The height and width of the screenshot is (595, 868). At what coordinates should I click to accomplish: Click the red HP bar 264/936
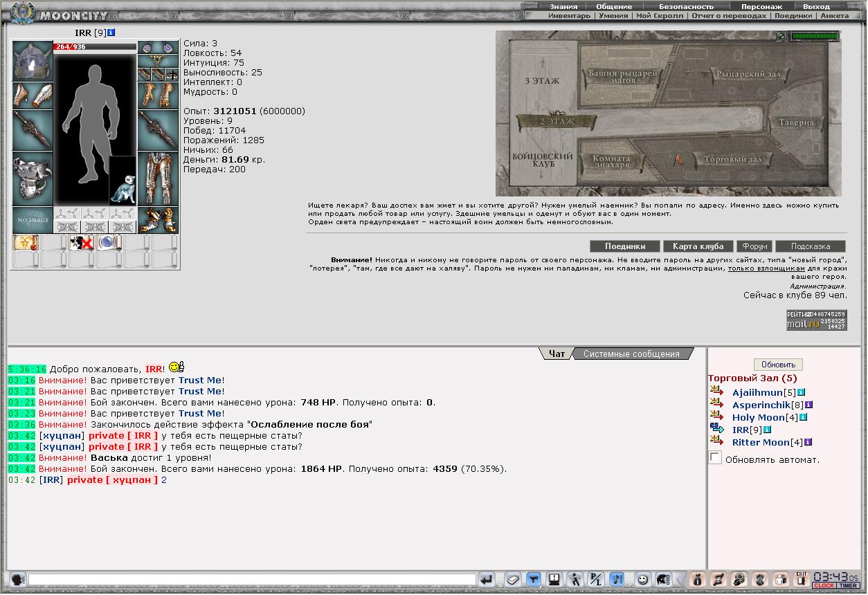95,47
